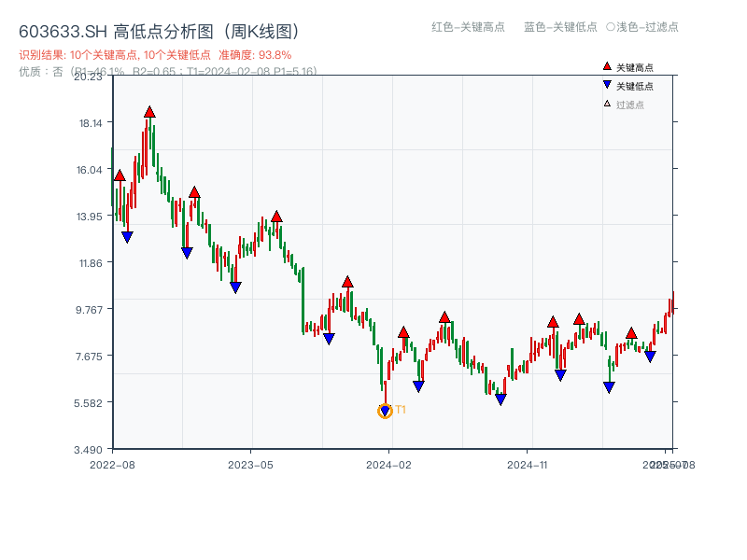Click the 过滤点 legend text label
Screen dimensions: 747x560
[630, 105]
